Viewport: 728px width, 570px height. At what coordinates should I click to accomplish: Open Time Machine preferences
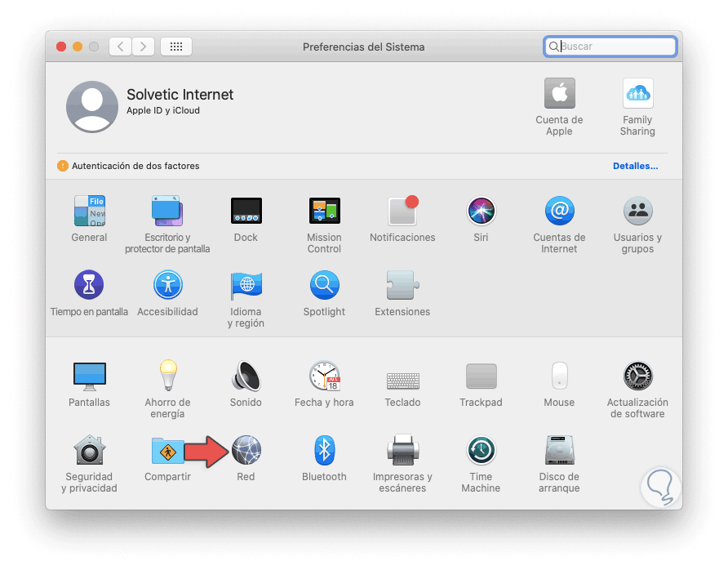pos(482,450)
